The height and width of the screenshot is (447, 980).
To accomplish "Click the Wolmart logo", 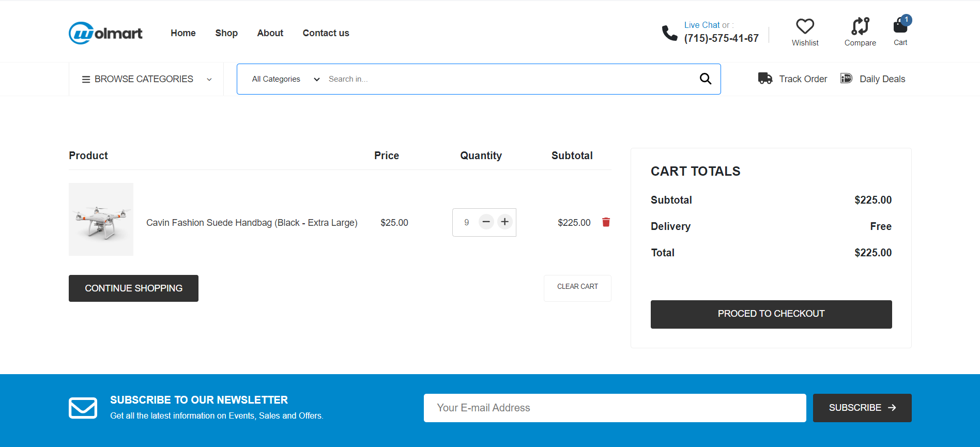I will [105, 33].
